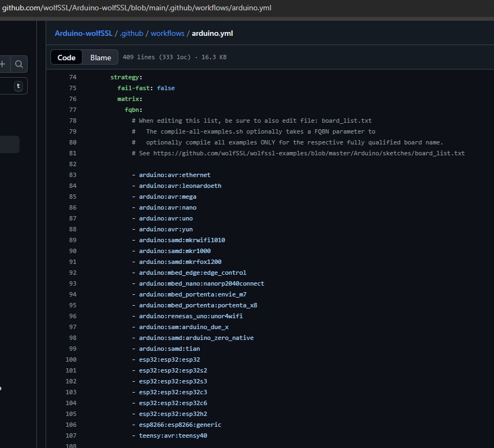Screen dimensions: 494x448
Task: Click the arduino:samd:mkrfox1200 entry
Action: tap(180, 262)
